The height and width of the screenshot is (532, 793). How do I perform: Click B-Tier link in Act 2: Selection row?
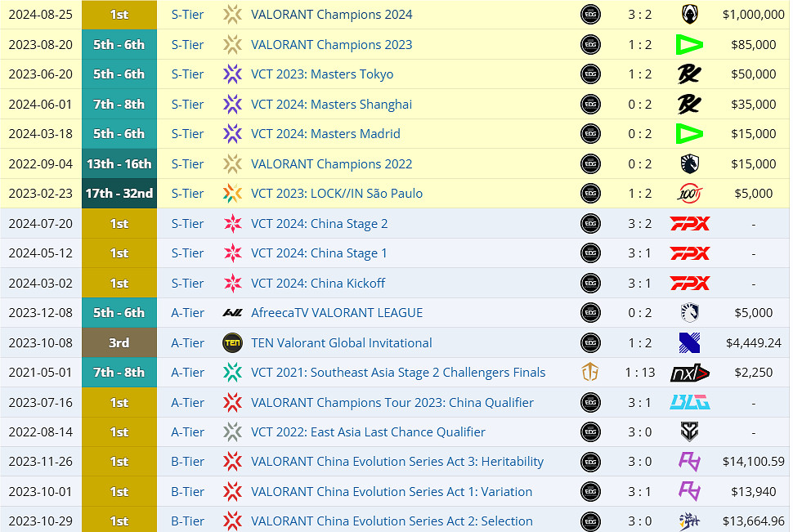(x=187, y=521)
